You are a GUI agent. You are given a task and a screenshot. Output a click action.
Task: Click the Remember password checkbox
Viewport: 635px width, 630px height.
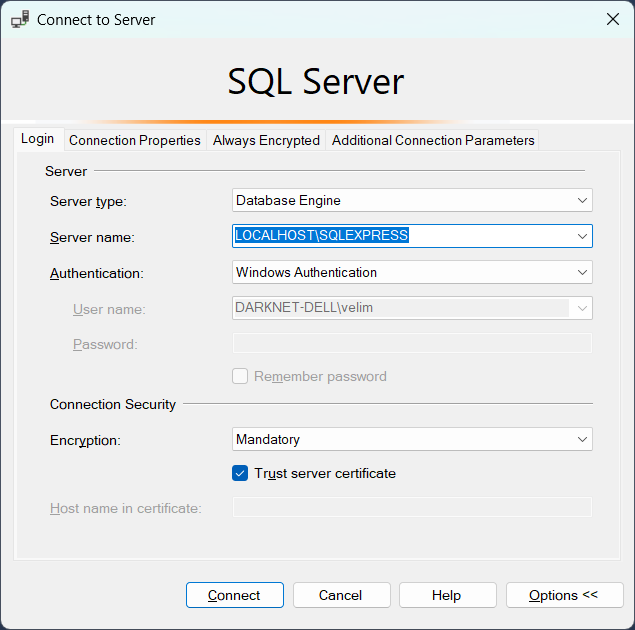(x=240, y=377)
